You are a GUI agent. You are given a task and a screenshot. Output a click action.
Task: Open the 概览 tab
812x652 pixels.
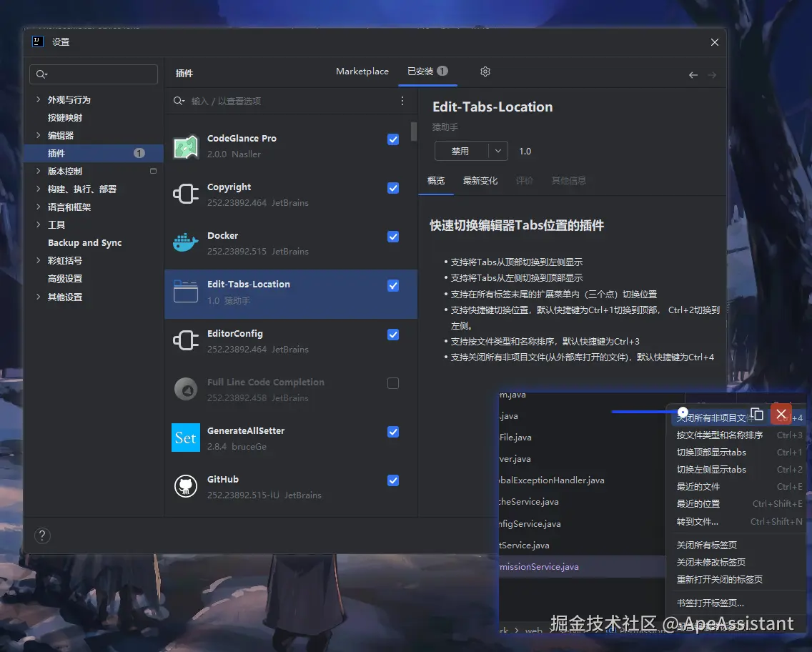click(x=436, y=181)
